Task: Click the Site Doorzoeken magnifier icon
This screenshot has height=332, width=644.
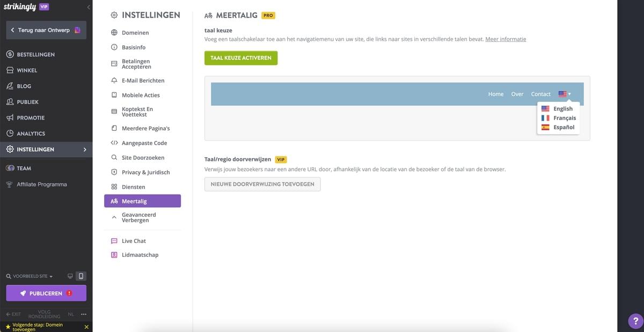Action: click(x=113, y=157)
